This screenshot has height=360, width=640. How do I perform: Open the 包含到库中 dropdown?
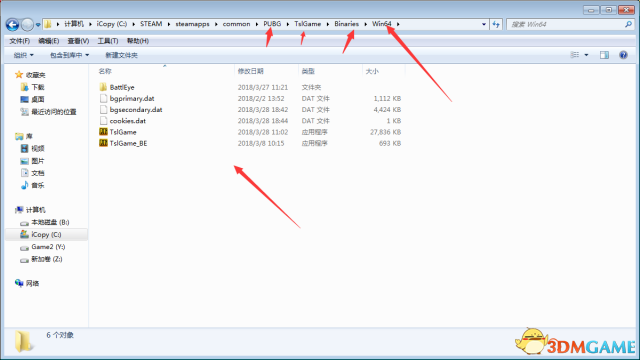pyautogui.click(x=69, y=55)
